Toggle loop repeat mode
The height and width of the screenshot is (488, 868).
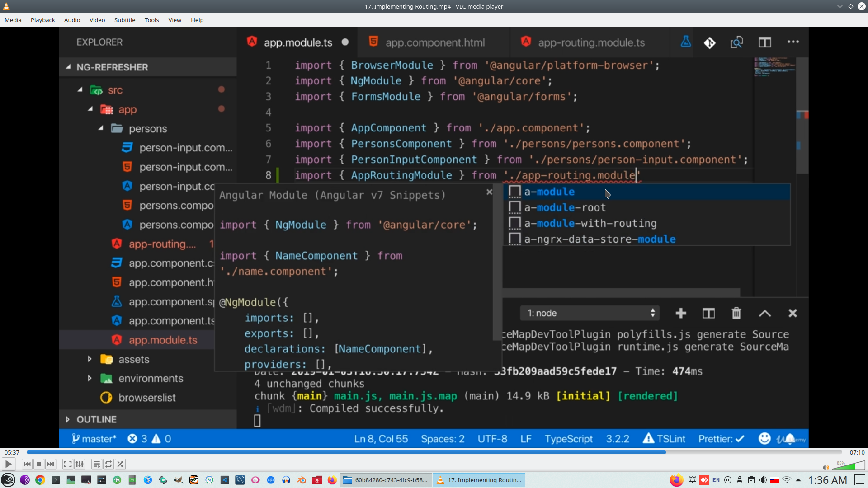[x=108, y=464]
